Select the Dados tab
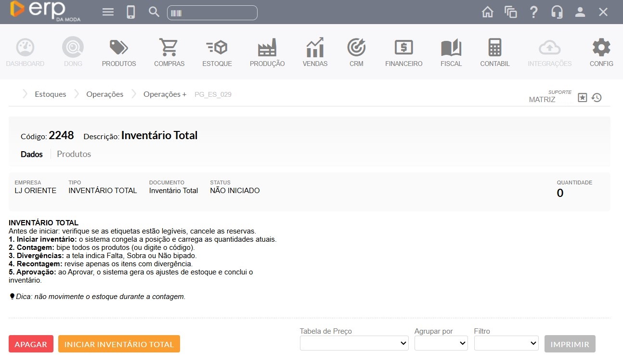Image resolution: width=623 pixels, height=364 pixels. point(32,154)
